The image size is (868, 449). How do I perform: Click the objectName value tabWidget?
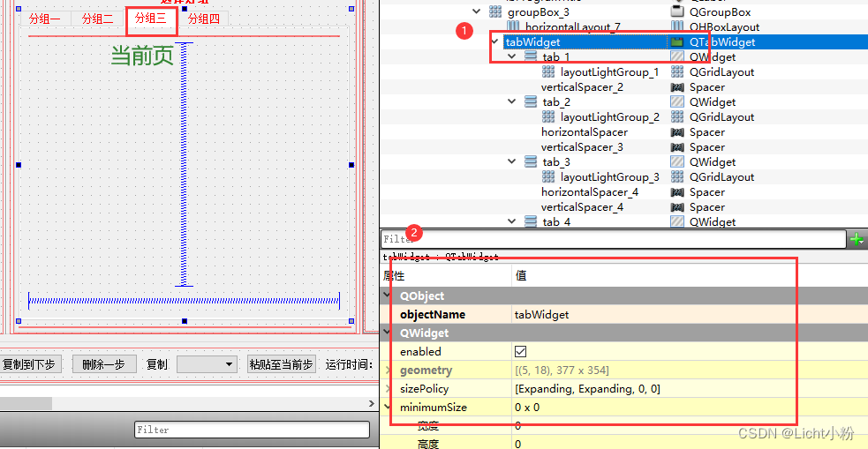(541, 314)
